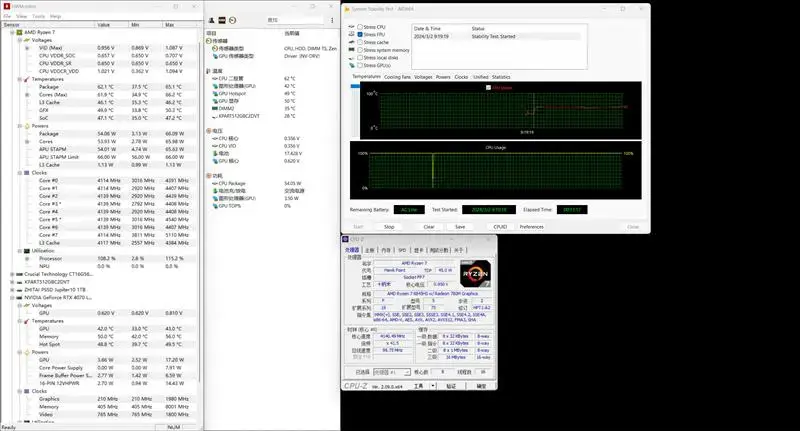
Task: Click the Stress local disks icon
Action: (352, 58)
